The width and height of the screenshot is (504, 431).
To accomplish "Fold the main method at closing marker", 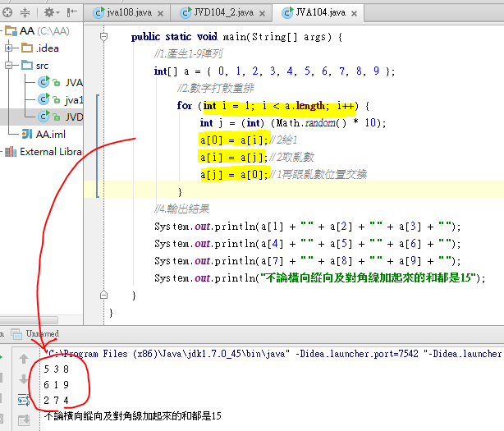I will [x=103, y=295].
